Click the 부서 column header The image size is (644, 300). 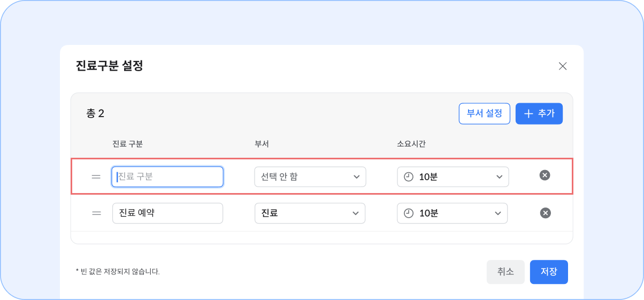click(x=262, y=143)
